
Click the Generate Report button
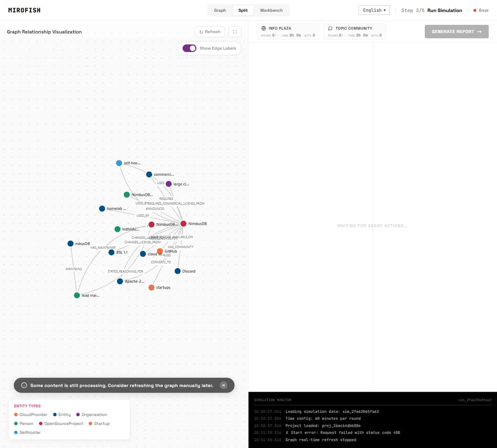click(457, 31)
